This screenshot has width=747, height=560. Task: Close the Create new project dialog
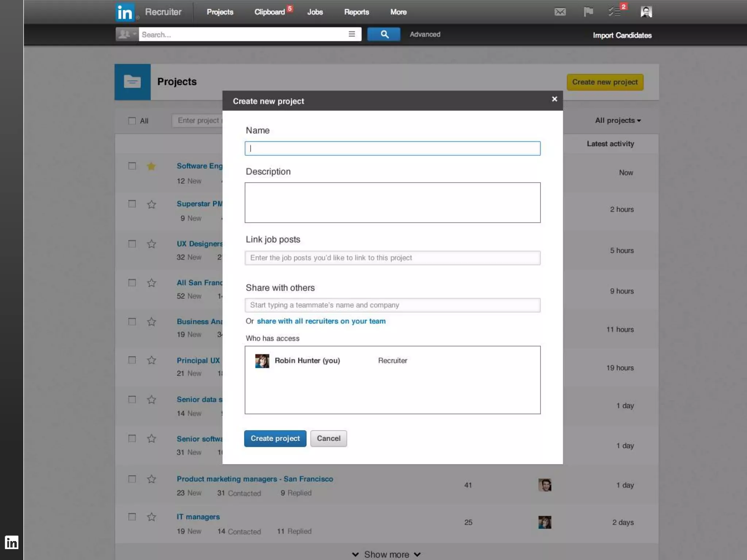[x=554, y=99]
